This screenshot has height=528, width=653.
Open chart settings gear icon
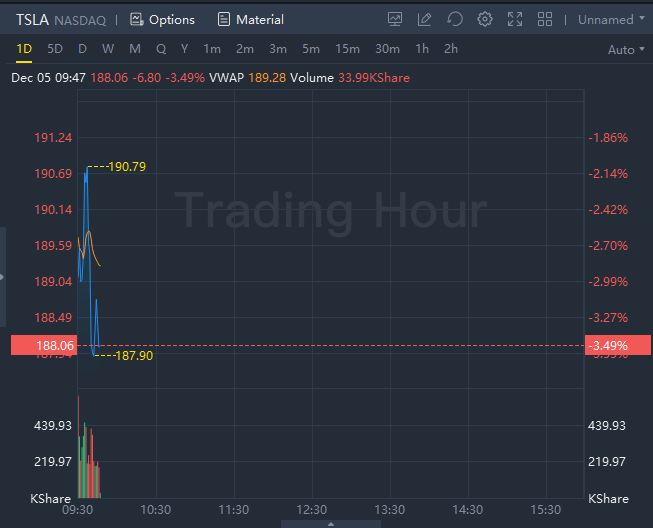(x=485, y=19)
